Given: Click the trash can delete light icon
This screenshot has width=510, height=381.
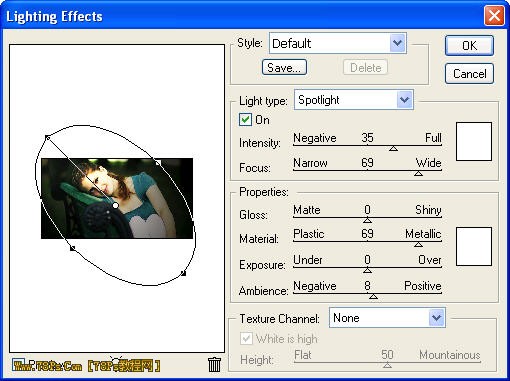Looking at the screenshot, I should pyautogui.click(x=214, y=364).
